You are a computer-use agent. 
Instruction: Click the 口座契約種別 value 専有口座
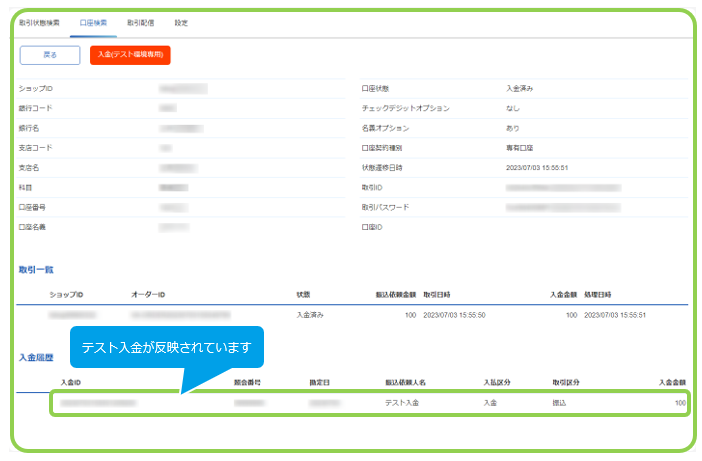coord(519,148)
